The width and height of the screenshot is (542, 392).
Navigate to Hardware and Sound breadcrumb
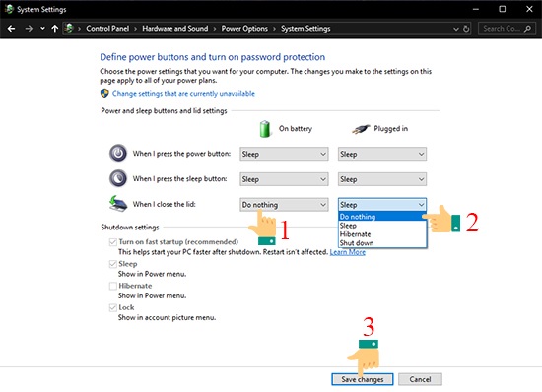175,29
